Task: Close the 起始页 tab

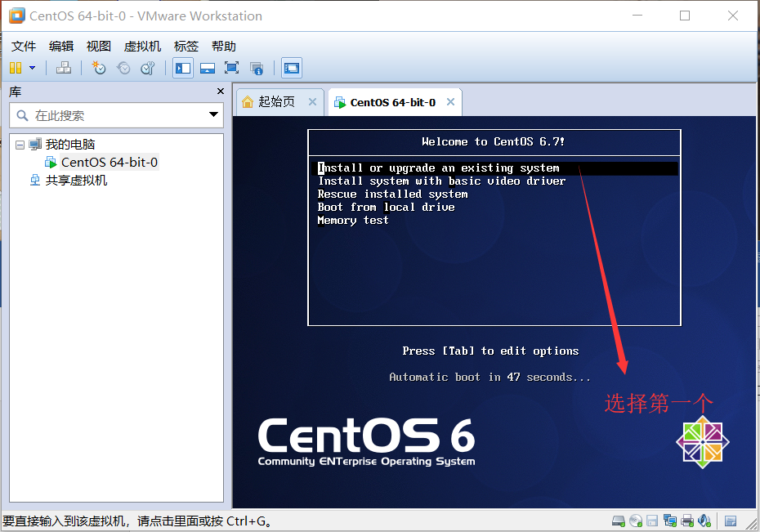Action: [313, 102]
